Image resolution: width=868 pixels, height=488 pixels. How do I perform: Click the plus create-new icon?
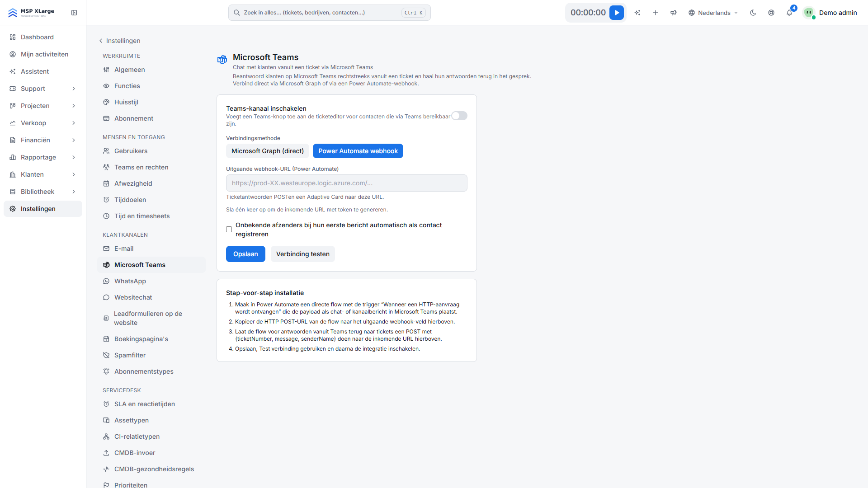click(x=656, y=13)
